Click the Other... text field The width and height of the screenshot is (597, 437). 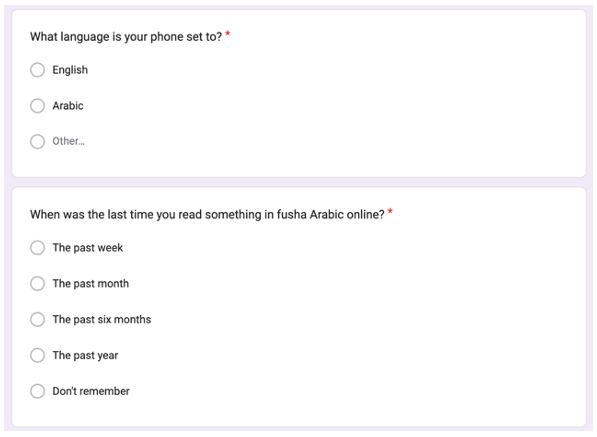click(69, 141)
